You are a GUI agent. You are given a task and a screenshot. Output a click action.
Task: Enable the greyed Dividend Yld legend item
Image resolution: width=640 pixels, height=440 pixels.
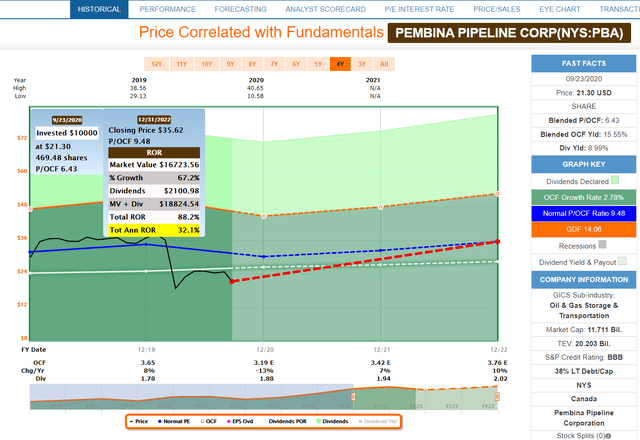(x=378, y=421)
